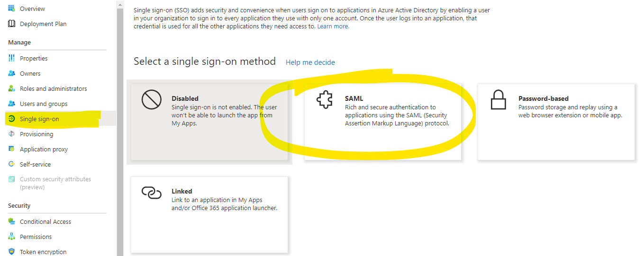Click the Owners people icon

(11, 73)
